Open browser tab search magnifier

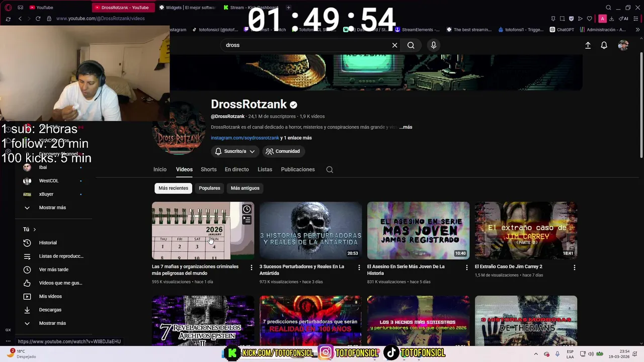point(608,8)
